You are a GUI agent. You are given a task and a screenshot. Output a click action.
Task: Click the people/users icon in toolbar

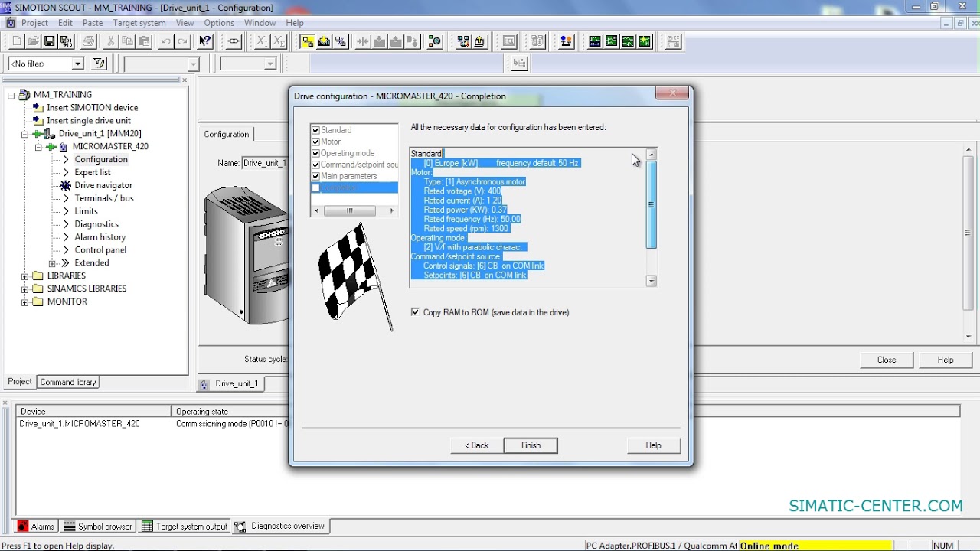(x=566, y=41)
